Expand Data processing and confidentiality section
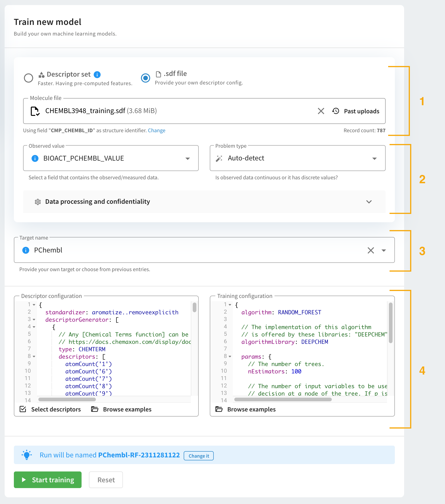Viewport: 445px width, 504px height. pyautogui.click(x=369, y=202)
